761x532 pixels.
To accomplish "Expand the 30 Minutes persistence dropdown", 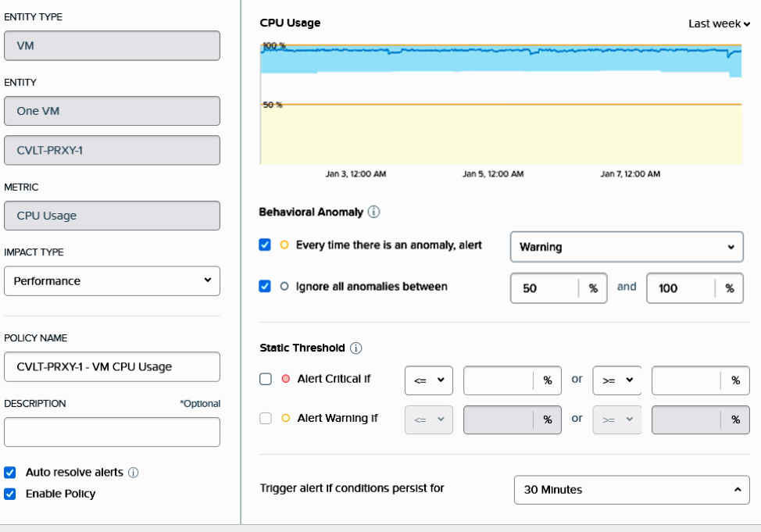I will click(632, 490).
